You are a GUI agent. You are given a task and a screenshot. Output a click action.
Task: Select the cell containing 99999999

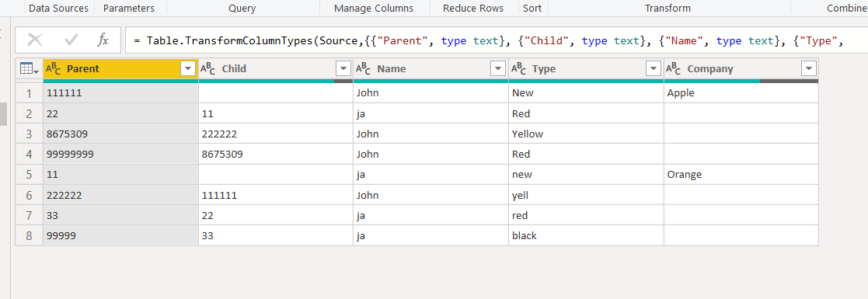pos(120,154)
